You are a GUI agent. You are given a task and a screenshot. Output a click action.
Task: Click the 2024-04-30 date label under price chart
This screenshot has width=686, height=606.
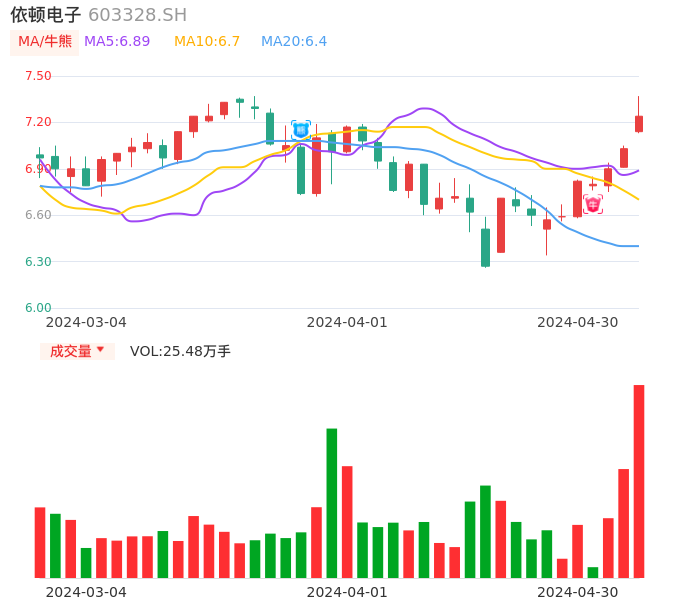[x=578, y=322]
